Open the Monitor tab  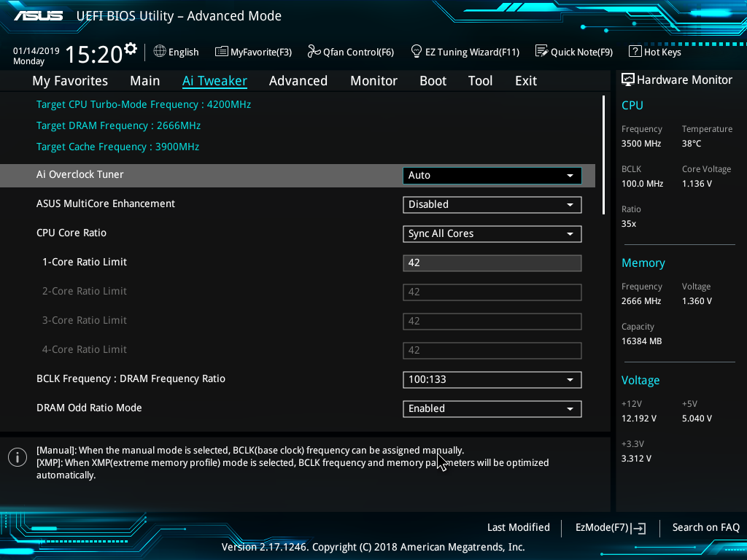pyautogui.click(x=373, y=81)
